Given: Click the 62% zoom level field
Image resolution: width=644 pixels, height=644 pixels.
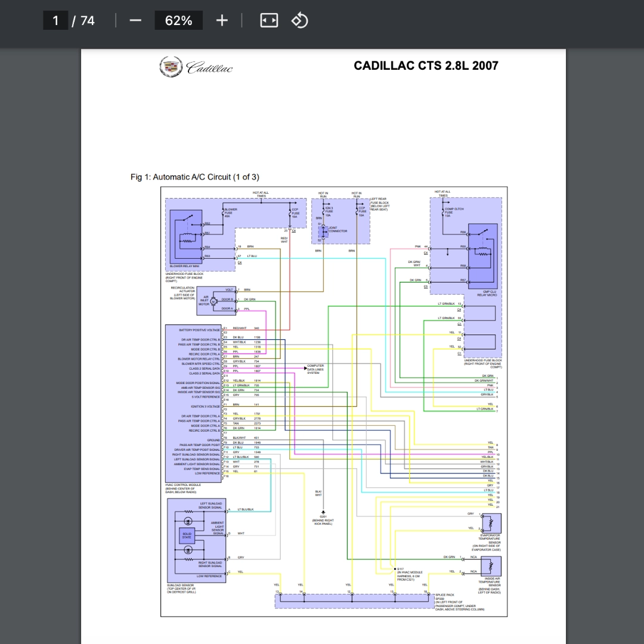Looking at the screenshot, I should (178, 20).
